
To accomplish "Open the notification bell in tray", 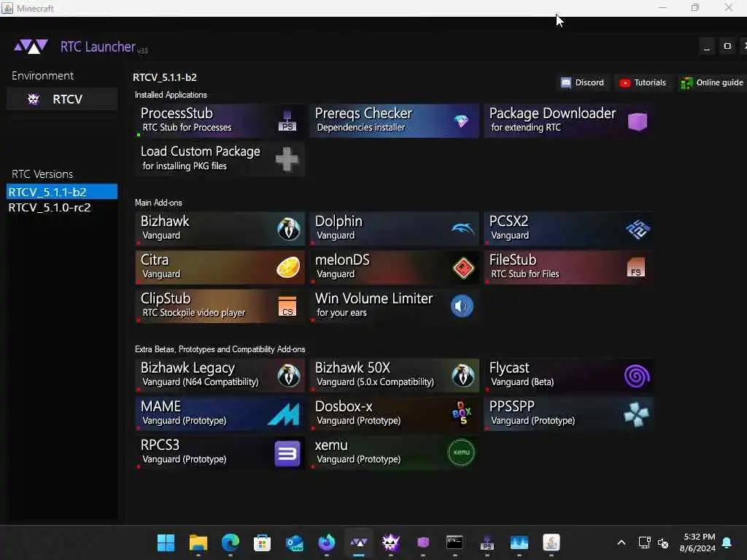I will click(x=727, y=542).
